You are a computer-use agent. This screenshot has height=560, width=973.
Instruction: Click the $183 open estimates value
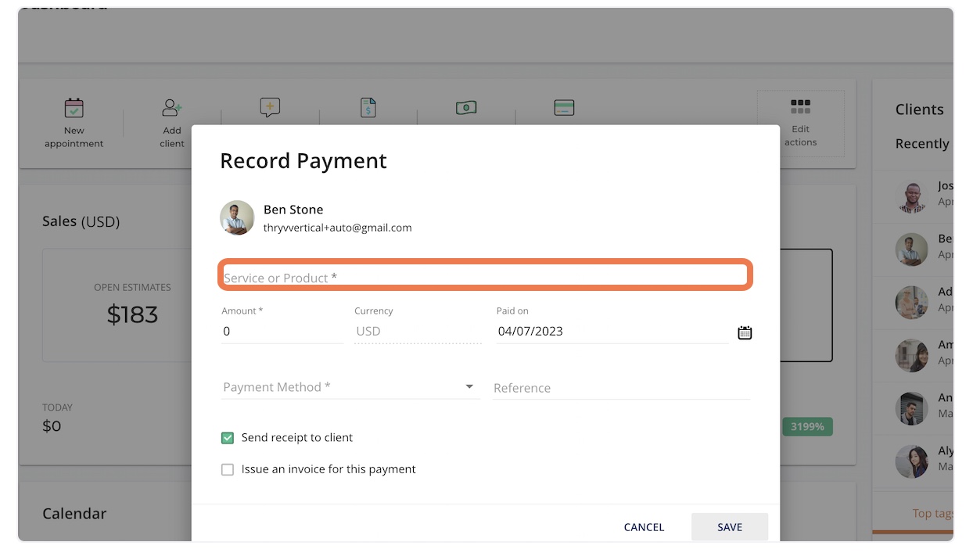pyautogui.click(x=132, y=314)
